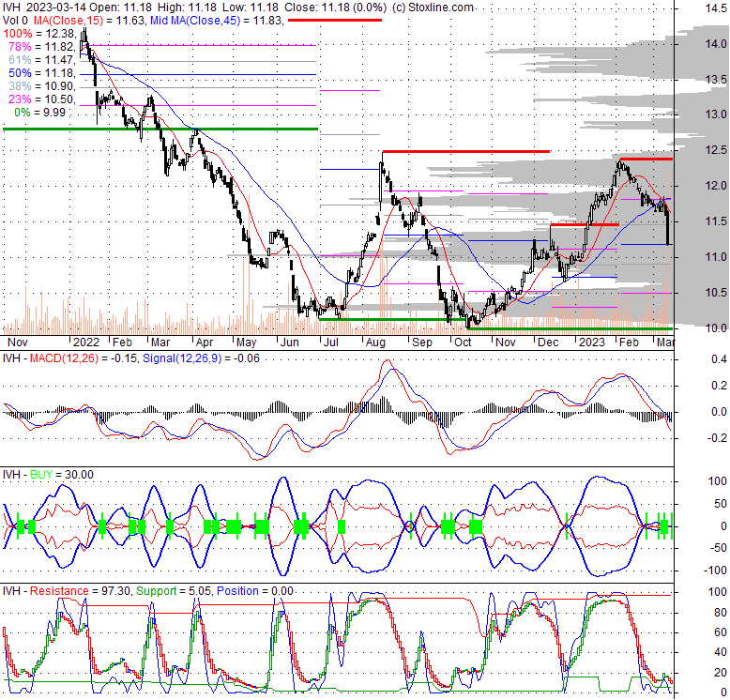Click the red legend line sample after Mid MA
Image resolution: width=730 pixels, height=700 pixels.
tap(335, 21)
